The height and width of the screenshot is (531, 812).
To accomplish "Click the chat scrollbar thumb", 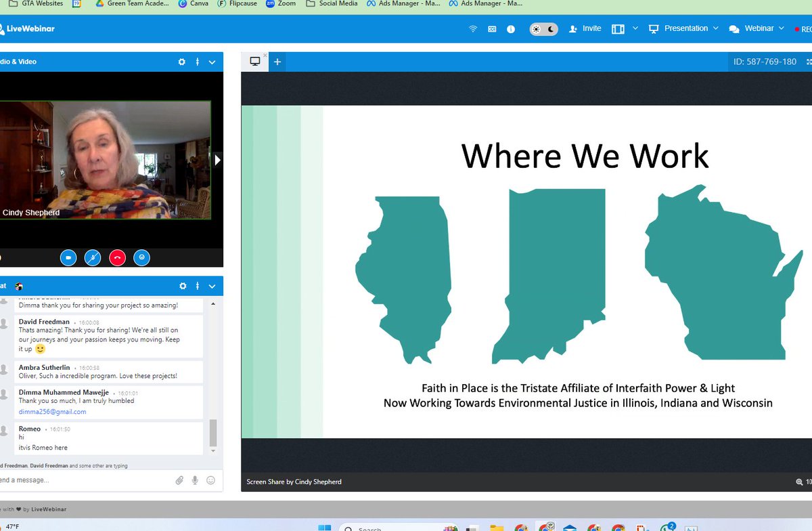I will tap(213, 431).
